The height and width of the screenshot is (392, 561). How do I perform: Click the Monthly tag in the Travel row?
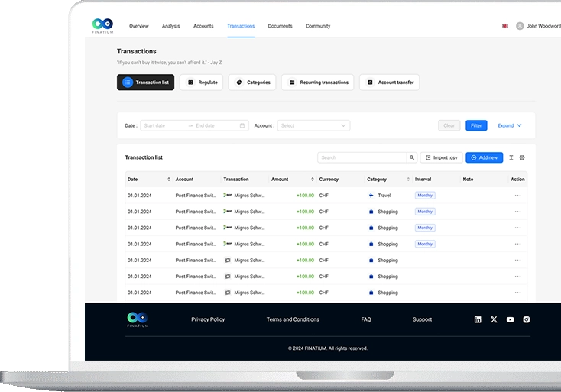(x=425, y=196)
